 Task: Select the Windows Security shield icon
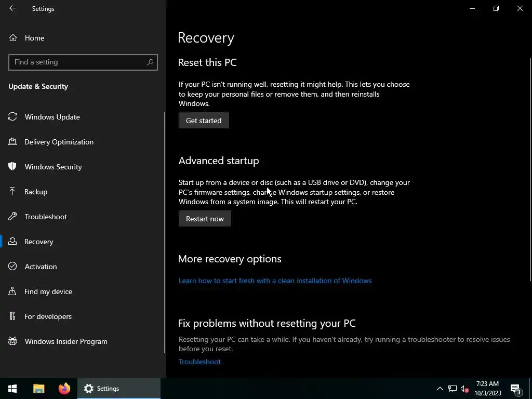tap(12, 167)
